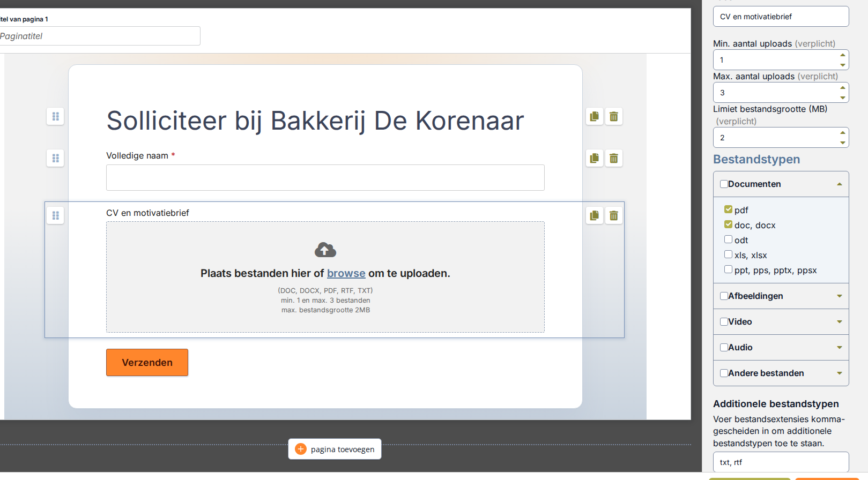This screenshot has width=868, height=480.
Task: Click the Volledige naam text field
Action: click(325, 177)
